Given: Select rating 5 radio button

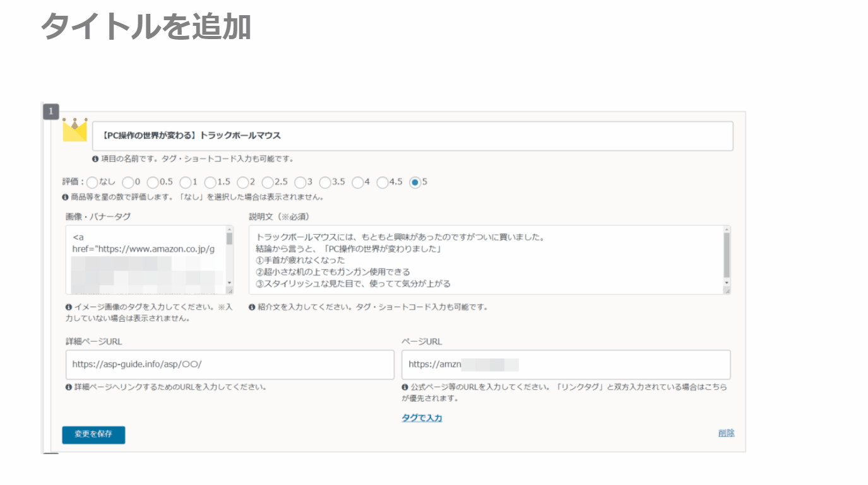Looking at the screenshot, I should 415,182.
